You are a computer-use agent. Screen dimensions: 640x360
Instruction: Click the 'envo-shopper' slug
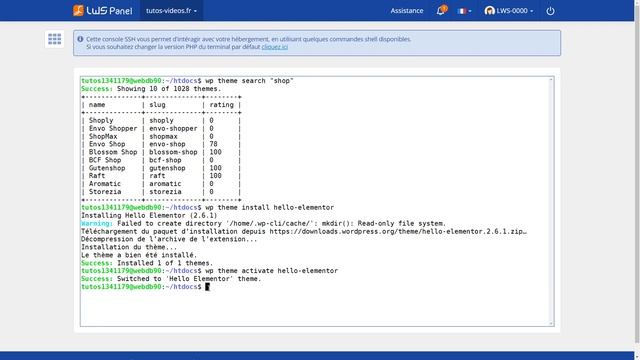pyautogui.click(x=173, y=129)
